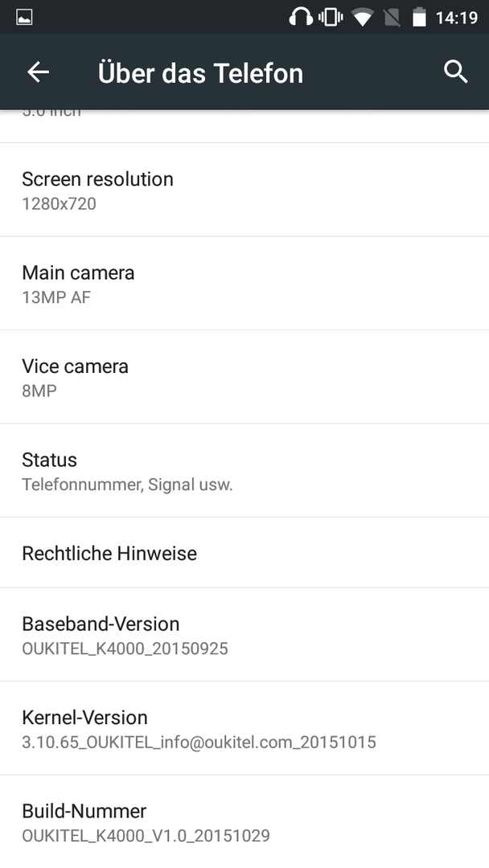Tap the Kernel-Version entry
The height and width of the screenshot is (868, 489).
click(x=244, y=728)
